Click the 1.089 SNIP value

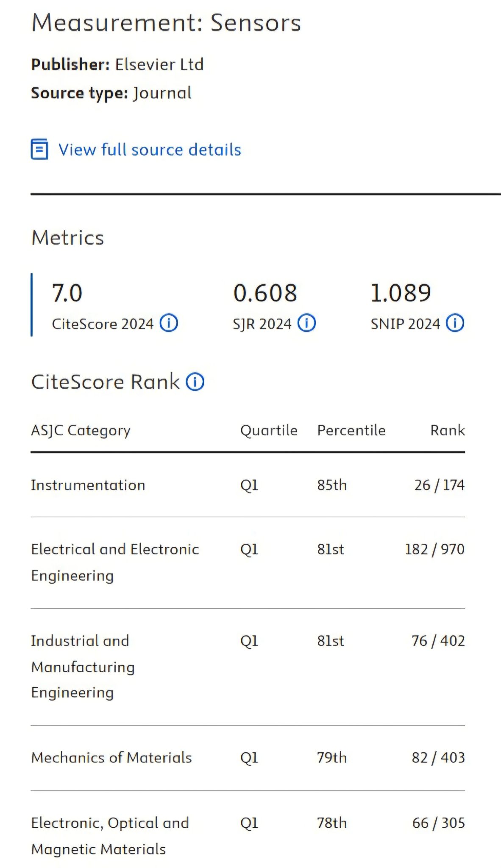(x=401, y=293)
